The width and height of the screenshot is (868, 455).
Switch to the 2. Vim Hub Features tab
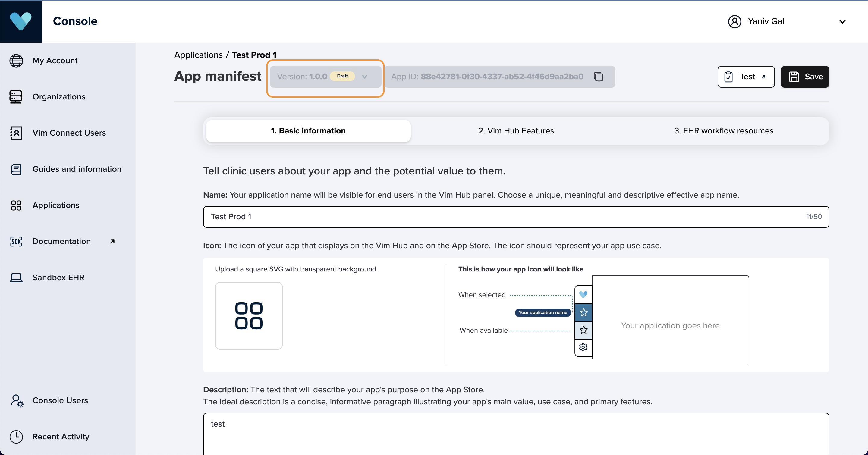coord(516,131)
